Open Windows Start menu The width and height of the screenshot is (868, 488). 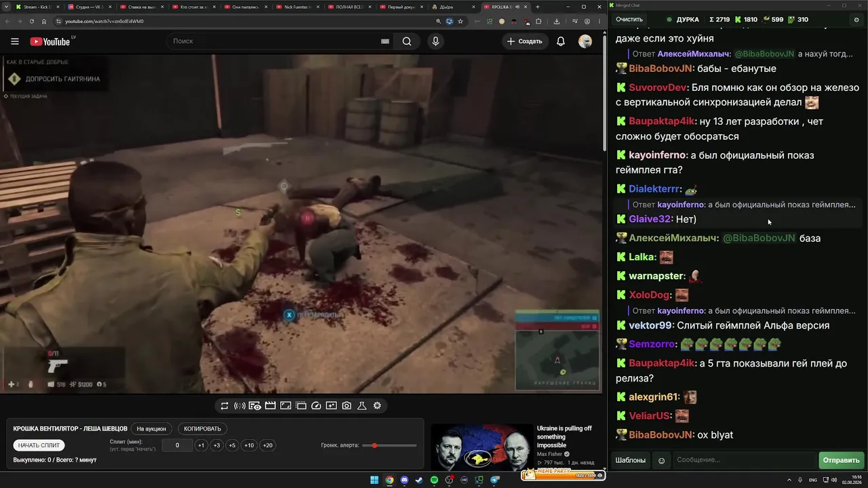pos(374,481)
